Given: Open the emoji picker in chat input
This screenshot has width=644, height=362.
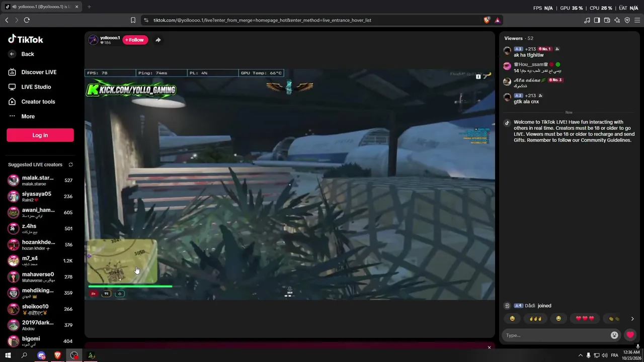Looking at the screenshot, I should (x=614, y=335).
